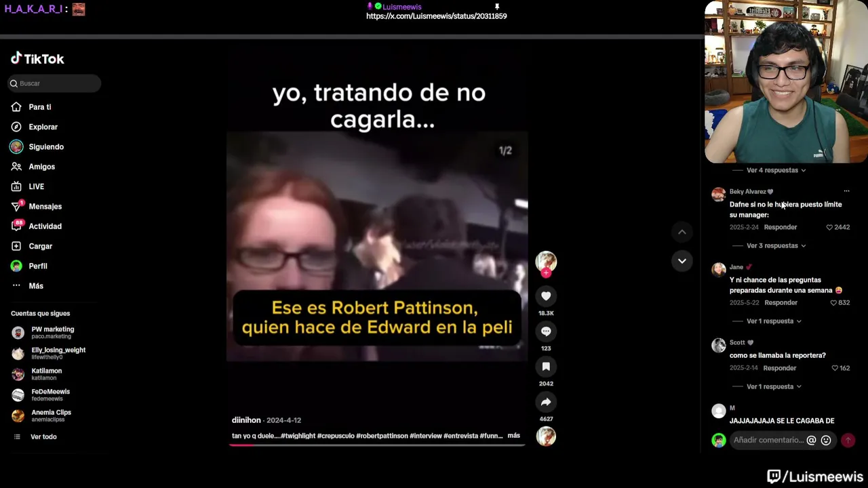The image size is (868, 488).
Task: Like Scott's comment heart
Action: 835,368
